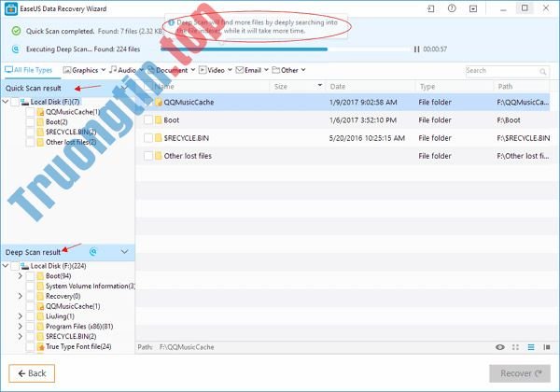This screenshot has height=392, width=560.
Task: Open the Video filter
Action: [x=216, y=70]
